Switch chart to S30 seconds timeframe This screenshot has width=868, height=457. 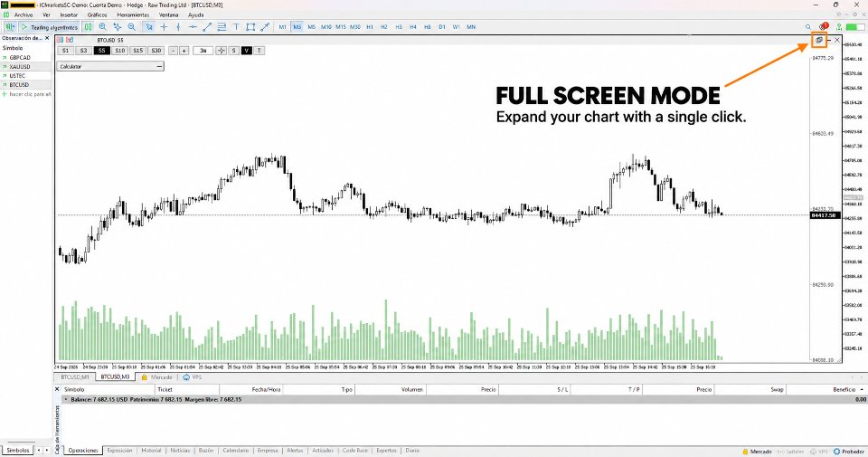point(156,51)
